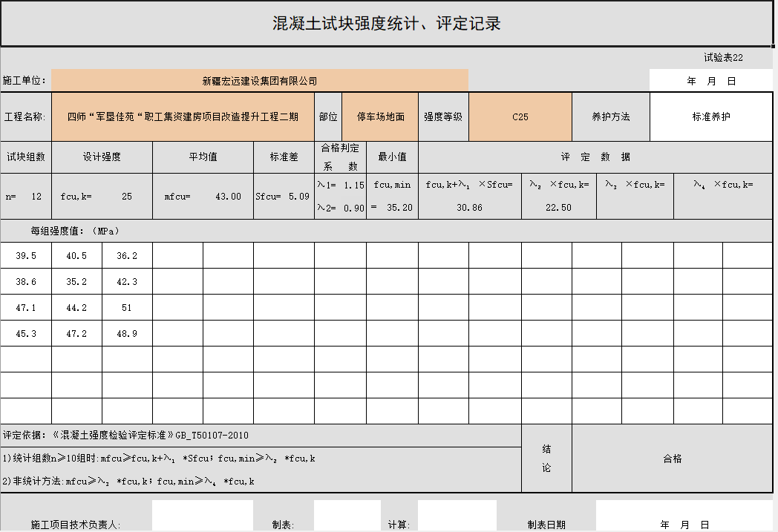The width and height of the screenshot is (778, 532).
Task: Click the Sfcu= 5.09 standard deviation cell
Action: pyautogui.click(x=283, y=197)
